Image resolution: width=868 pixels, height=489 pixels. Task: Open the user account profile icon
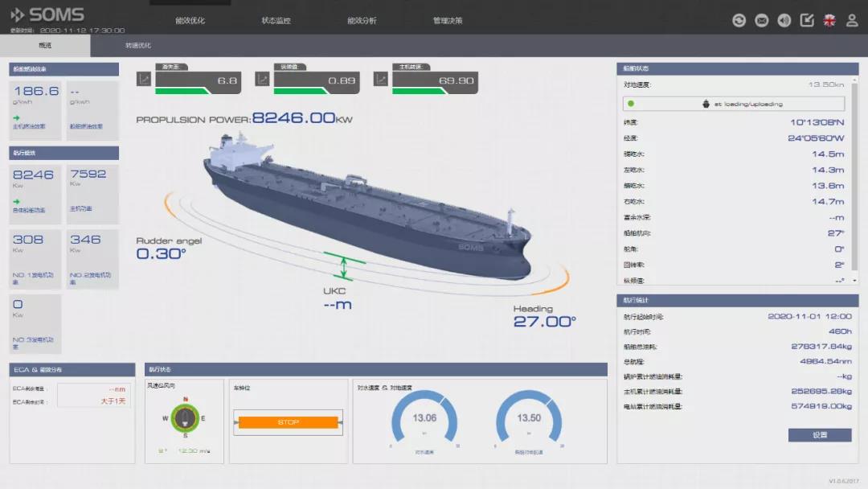coord(852,20)
